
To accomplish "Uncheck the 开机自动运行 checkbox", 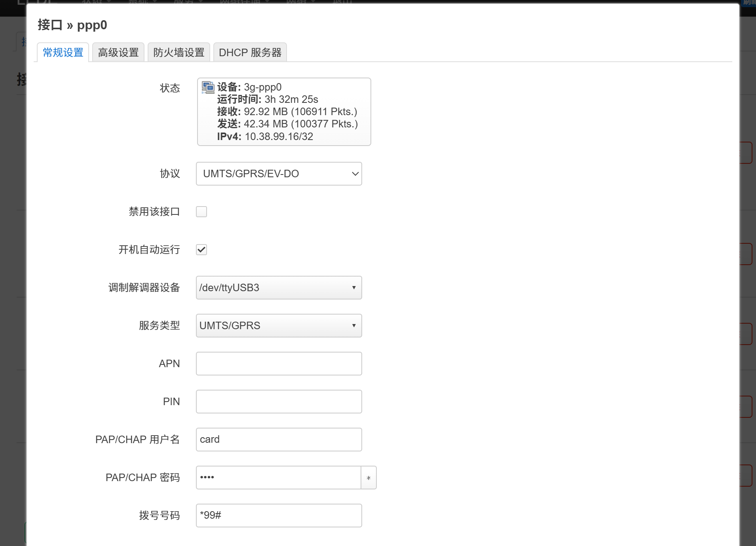I will coord(201,249).
